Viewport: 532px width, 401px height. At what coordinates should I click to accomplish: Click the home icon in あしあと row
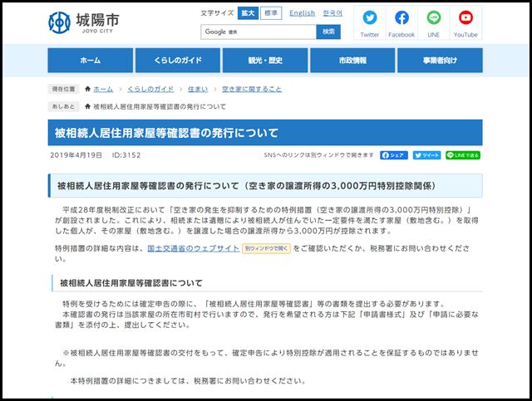[x=88, y=106]
